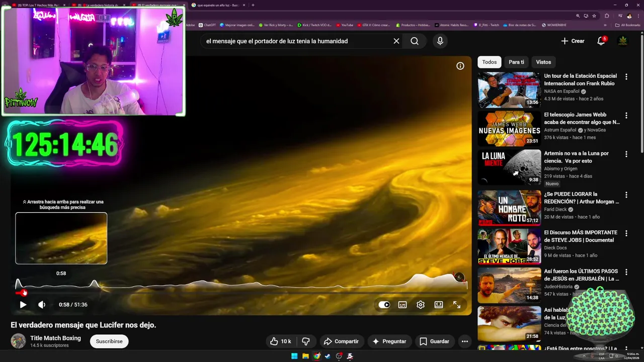Open options for Arthur Morgan redención video
Viewport: 644px width, 362px height.
tap(626, 195)
